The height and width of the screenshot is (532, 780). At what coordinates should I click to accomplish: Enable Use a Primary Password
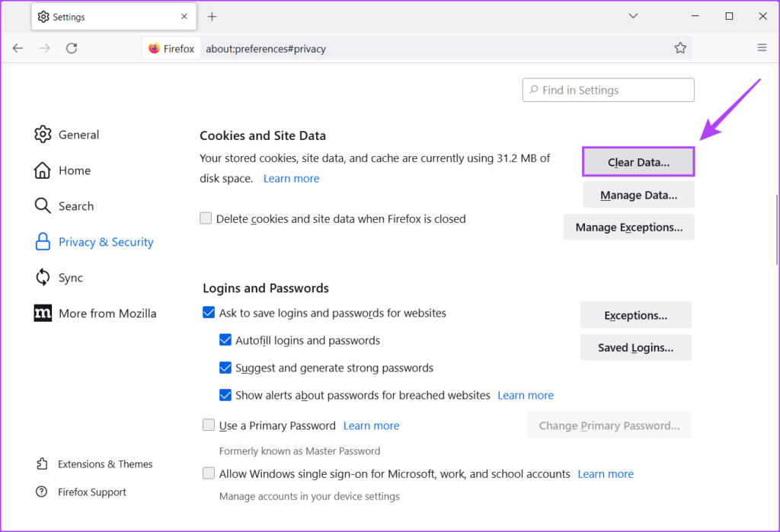coord(209,425)
